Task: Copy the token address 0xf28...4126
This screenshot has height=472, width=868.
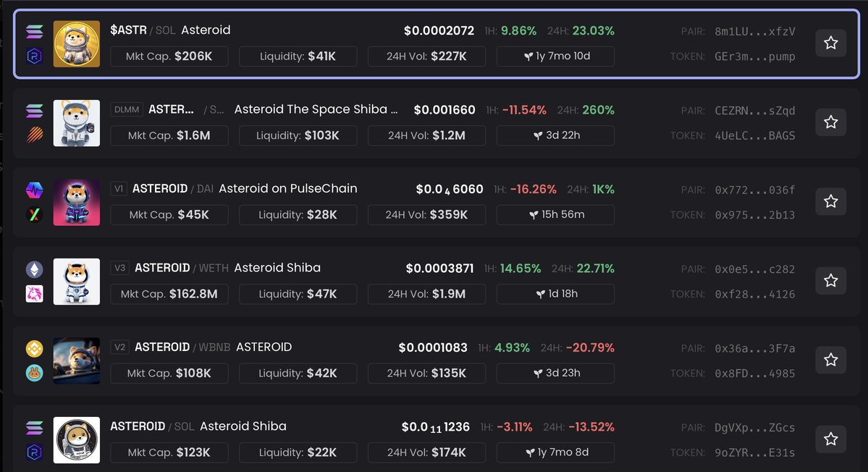Action: point(754,294)
